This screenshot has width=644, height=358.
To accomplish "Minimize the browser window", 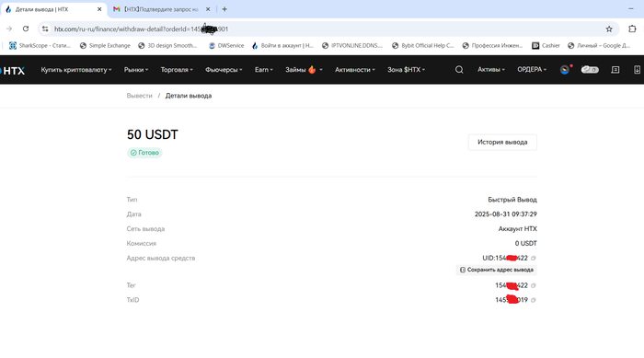I will pos(631,8).
